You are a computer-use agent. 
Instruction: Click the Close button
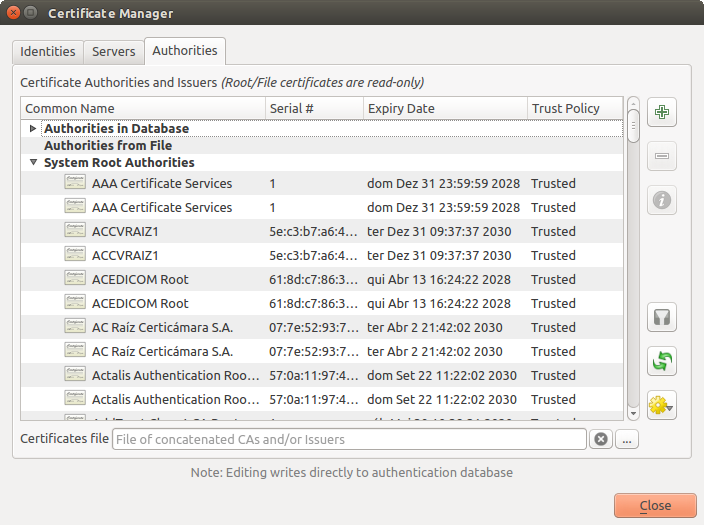(655, 505)
